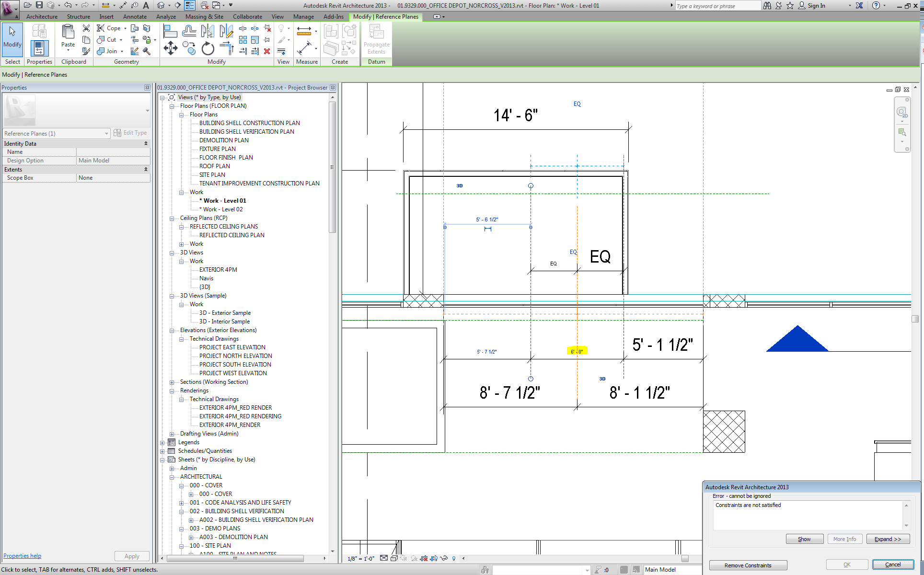924x575 pixels.
Task: Click the Rotate tool icon
Action: point(208,48)
